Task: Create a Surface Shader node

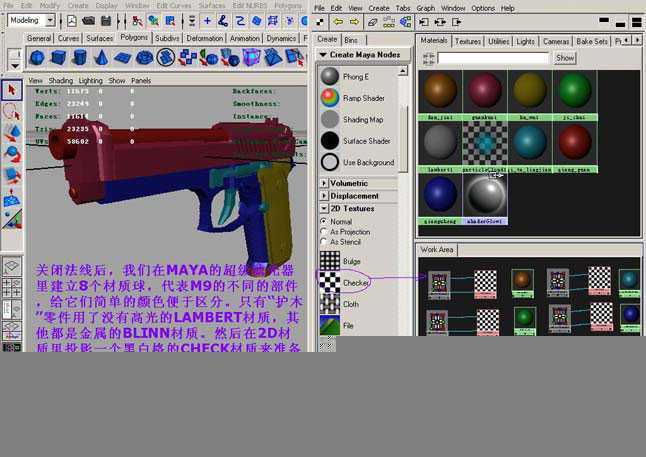Action: (x=356, y=141)
